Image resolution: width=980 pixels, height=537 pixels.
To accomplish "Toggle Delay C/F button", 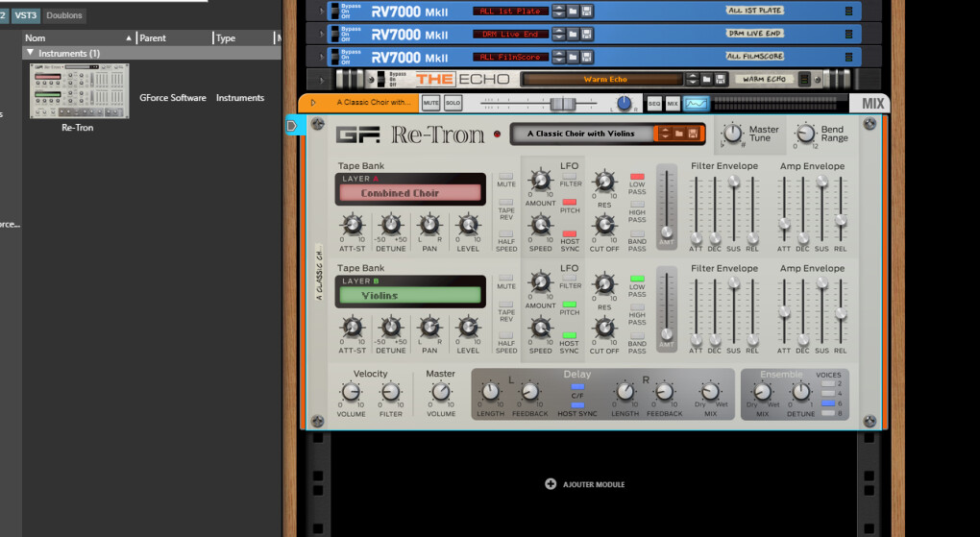I will (x=577, y=387).
